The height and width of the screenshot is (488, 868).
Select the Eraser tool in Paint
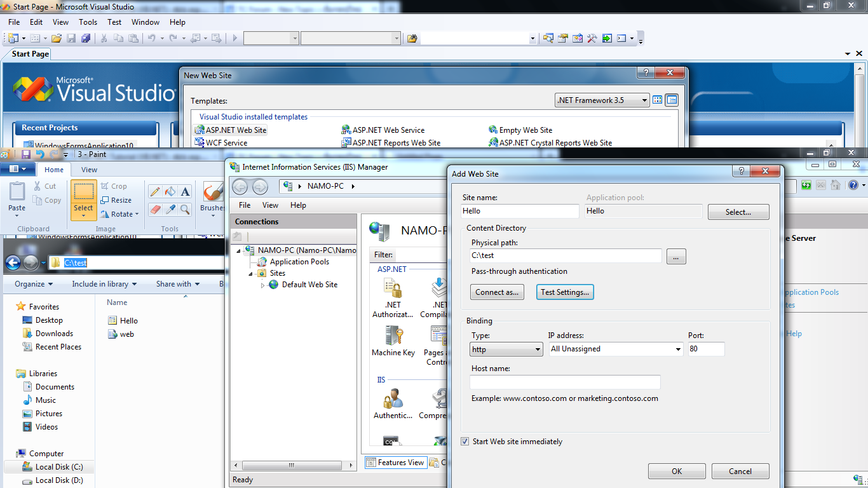pos(154,209)
